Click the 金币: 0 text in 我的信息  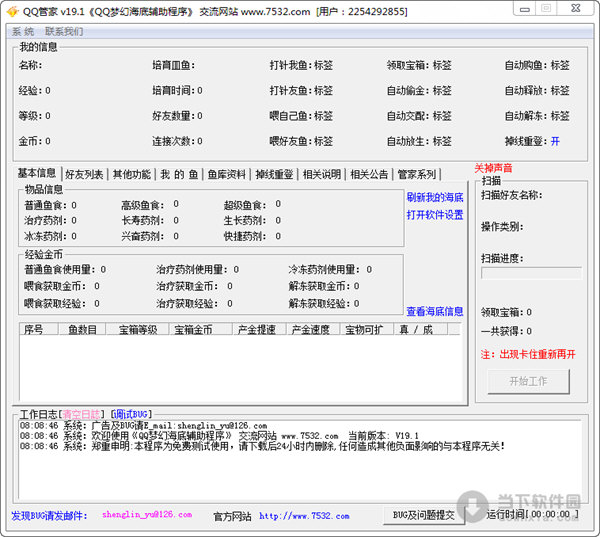pos(34,141)
